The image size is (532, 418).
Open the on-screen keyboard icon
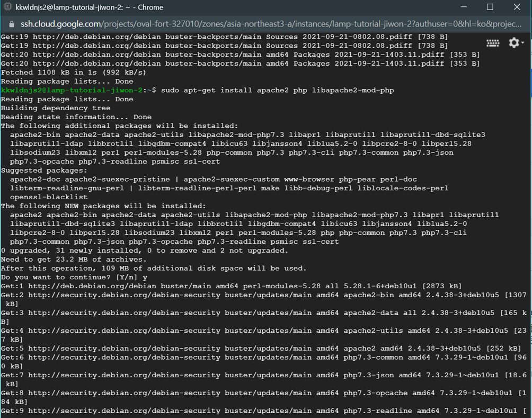click(x=493, y=43)
